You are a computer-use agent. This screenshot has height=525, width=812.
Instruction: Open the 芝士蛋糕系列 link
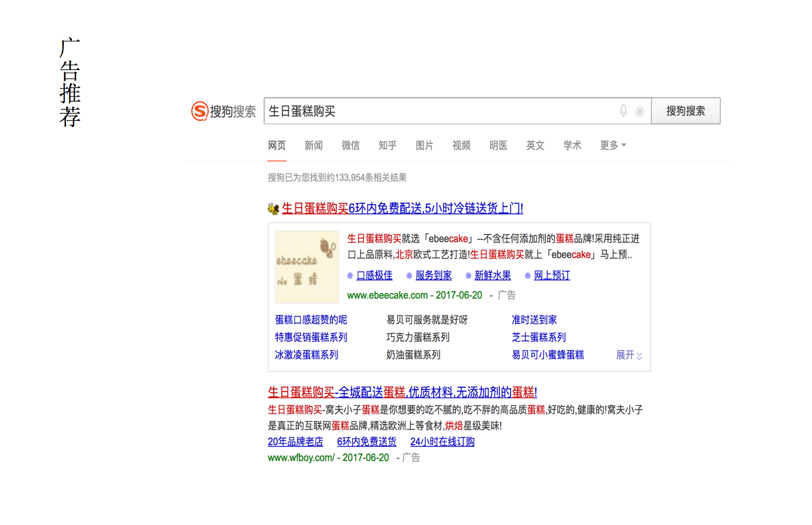(x=539, y=338)
